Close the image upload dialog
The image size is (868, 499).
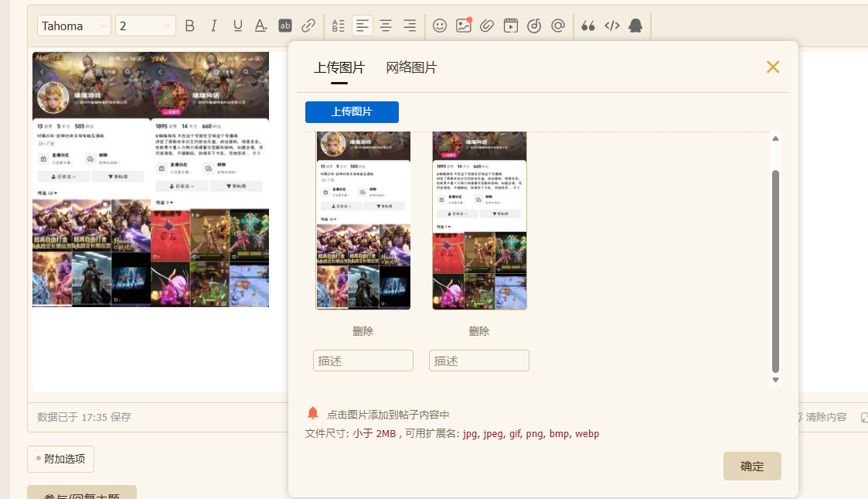coord(773,67)
